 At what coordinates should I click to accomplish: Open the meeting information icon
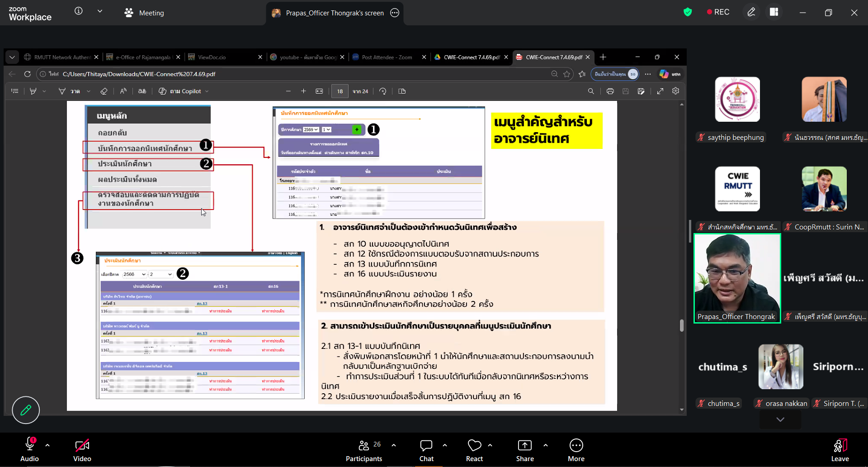(x=79, y=11)
